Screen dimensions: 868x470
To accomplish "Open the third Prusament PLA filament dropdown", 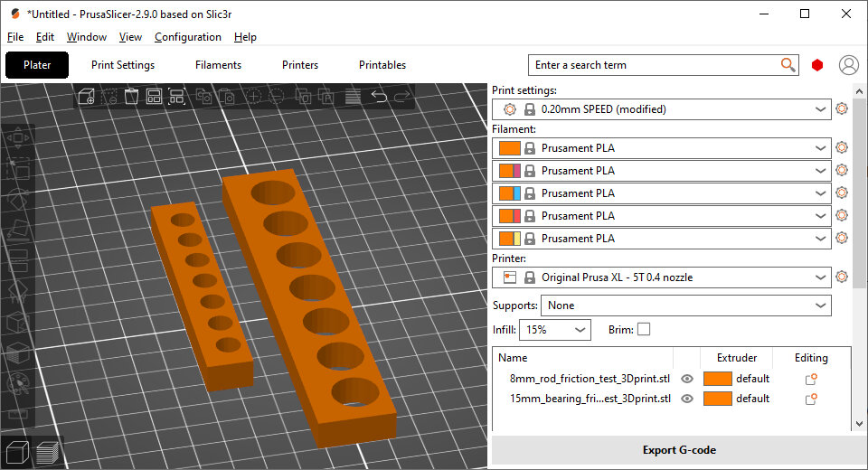I will (662, 193).
